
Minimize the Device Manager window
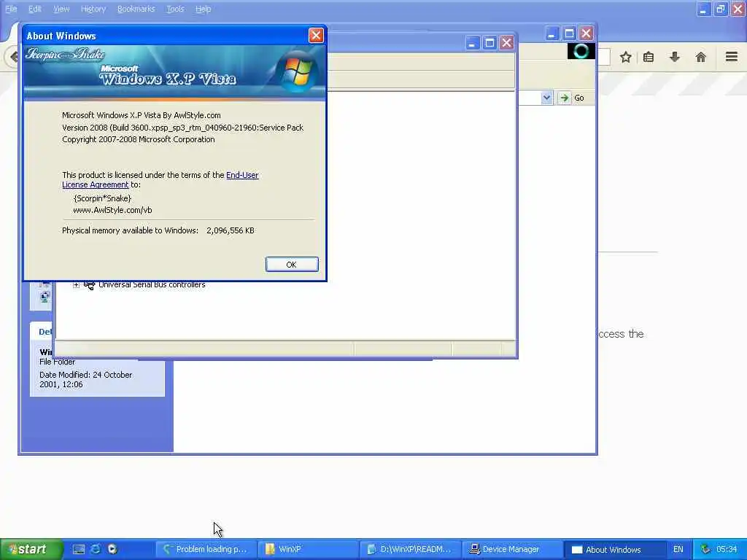[472, 43]
